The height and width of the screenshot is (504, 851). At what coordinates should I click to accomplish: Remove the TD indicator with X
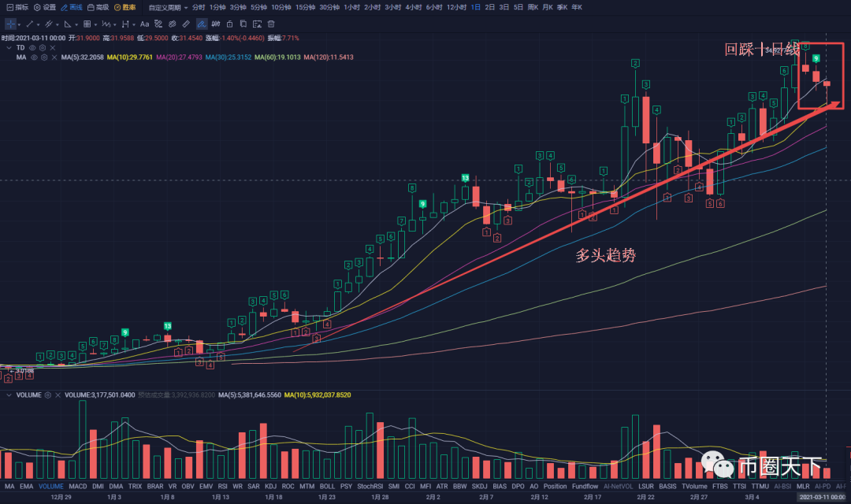[x=54, y=48]
